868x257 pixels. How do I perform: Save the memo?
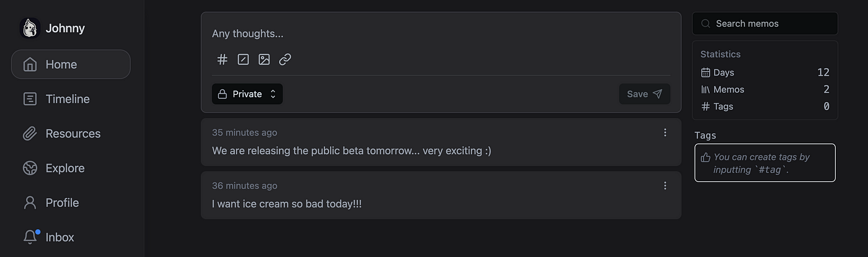point(645,94)
